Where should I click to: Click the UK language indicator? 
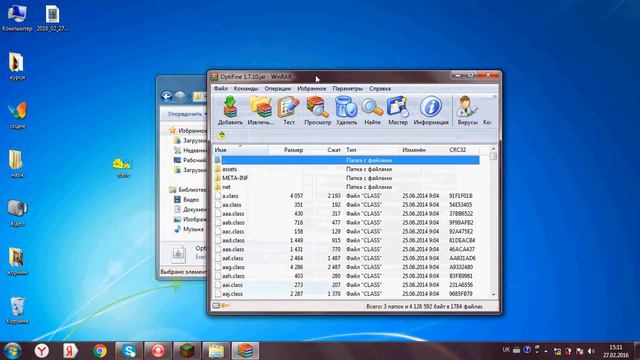coord(506,350)
